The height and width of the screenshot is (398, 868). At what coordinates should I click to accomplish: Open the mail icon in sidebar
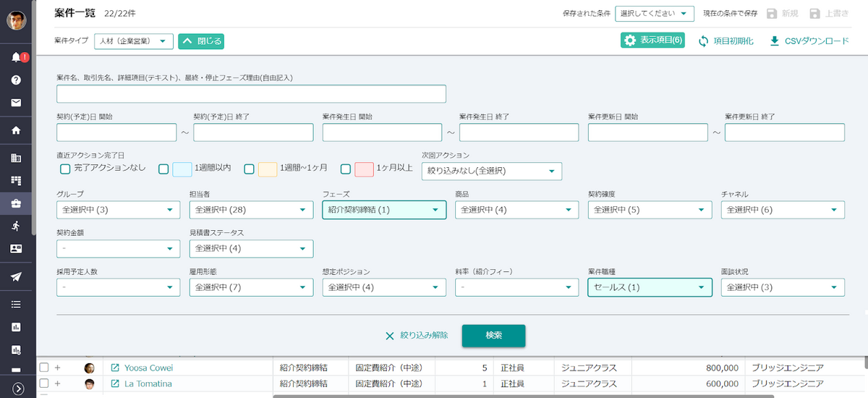16,103
